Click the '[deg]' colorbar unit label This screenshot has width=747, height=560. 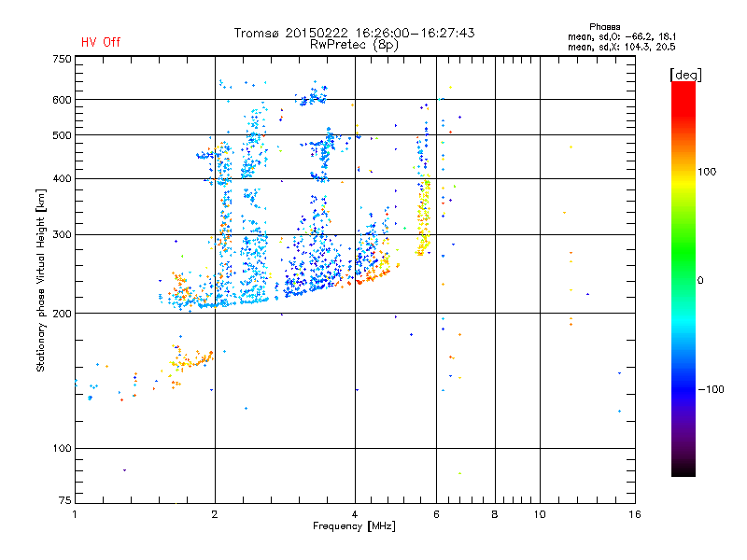point(685,76)
